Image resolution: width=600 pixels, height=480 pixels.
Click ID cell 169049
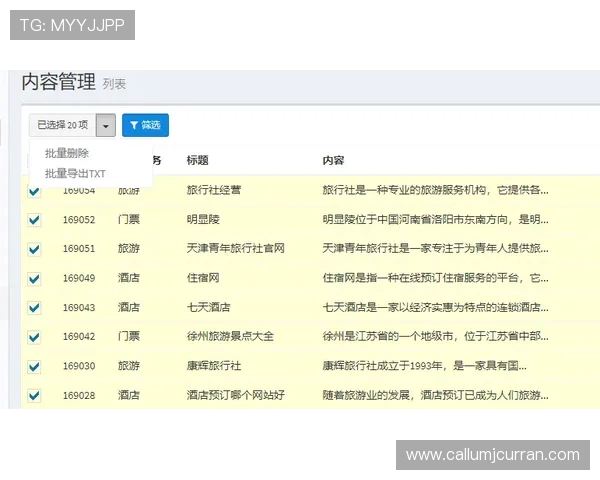click(79, 278)
